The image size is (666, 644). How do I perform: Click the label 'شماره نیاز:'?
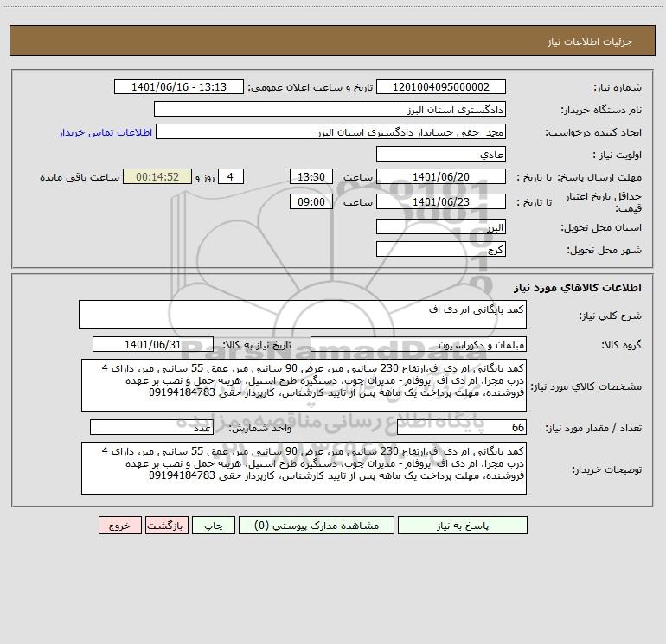(x=618, y=88)
